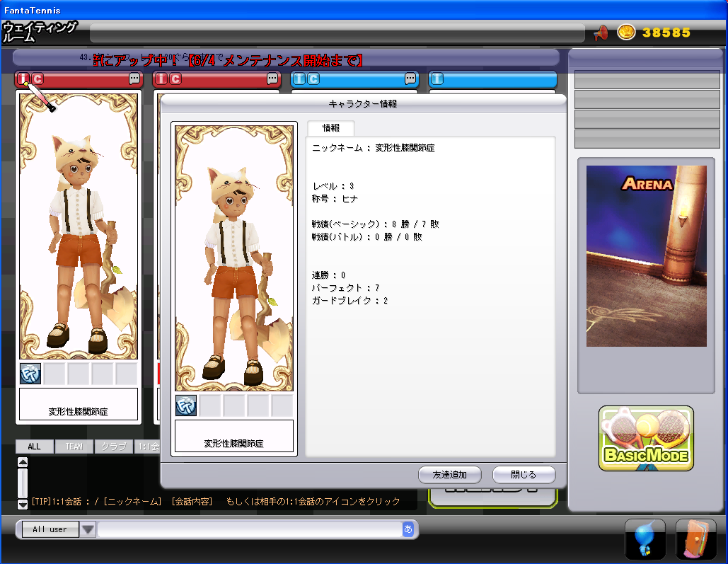
Task: Click the 'C' icon on second red slot
Action: (x=175, y=79)
